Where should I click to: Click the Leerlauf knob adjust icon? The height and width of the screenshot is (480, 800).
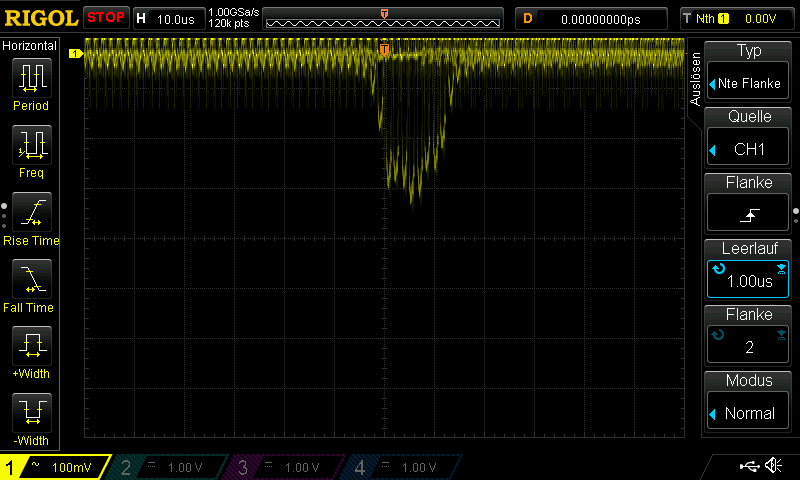(x=718, y=268)
